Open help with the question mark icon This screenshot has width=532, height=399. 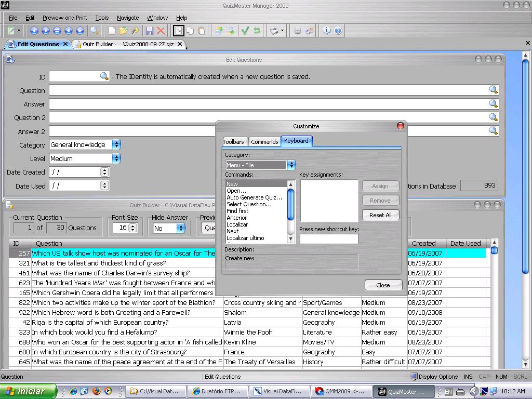tap(338, 31)
